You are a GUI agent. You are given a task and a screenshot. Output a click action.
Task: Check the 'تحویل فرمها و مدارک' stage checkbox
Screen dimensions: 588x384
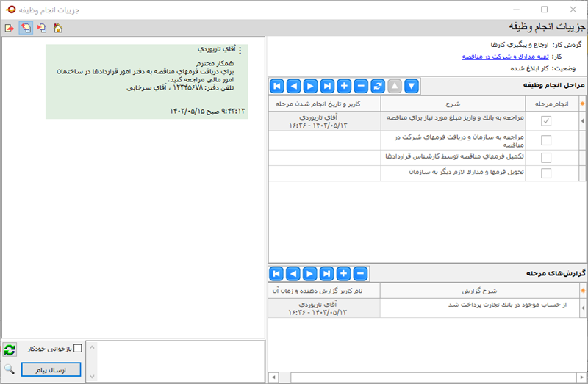point(546,173)
